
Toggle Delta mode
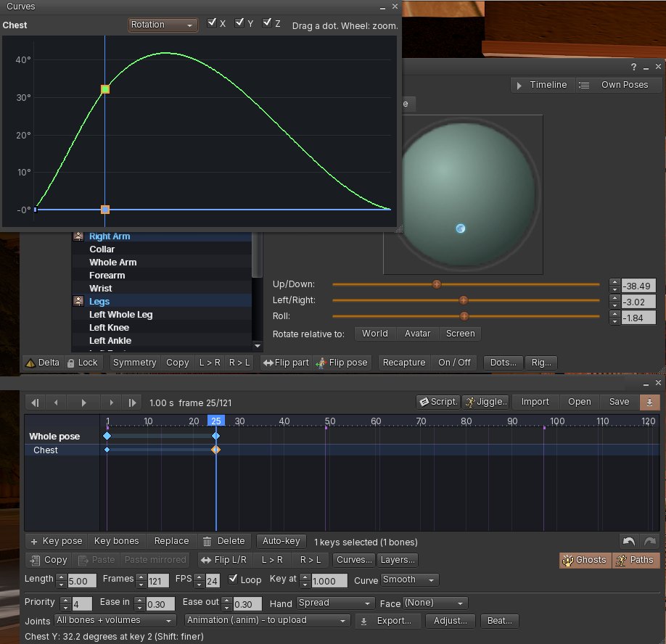(43, 363)
